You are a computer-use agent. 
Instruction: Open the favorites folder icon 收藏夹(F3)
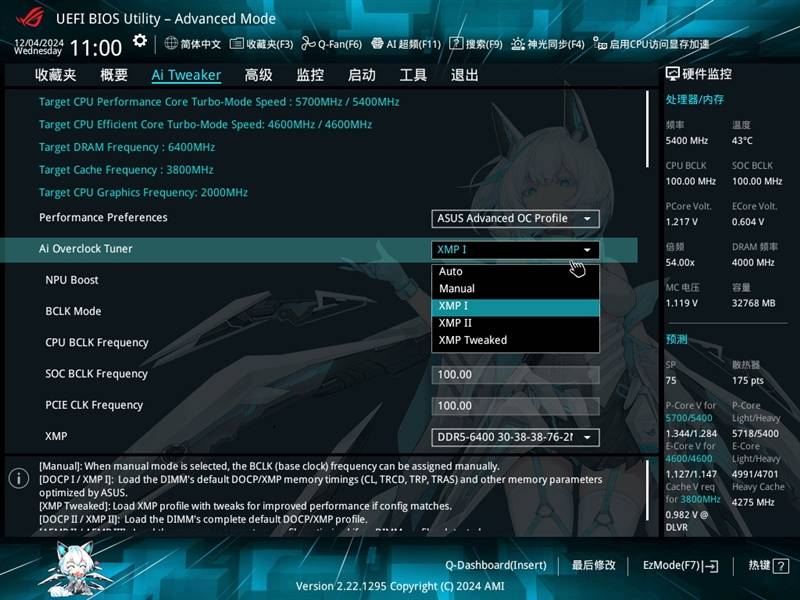[237, 44]
